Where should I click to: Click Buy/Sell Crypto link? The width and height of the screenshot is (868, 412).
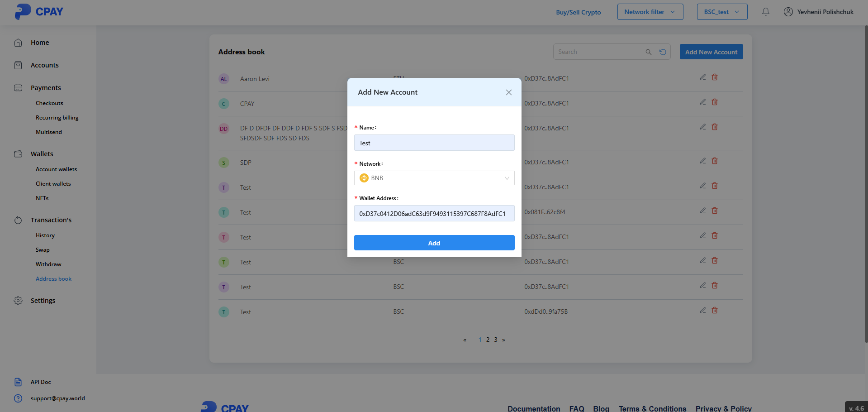coord(578,12)
